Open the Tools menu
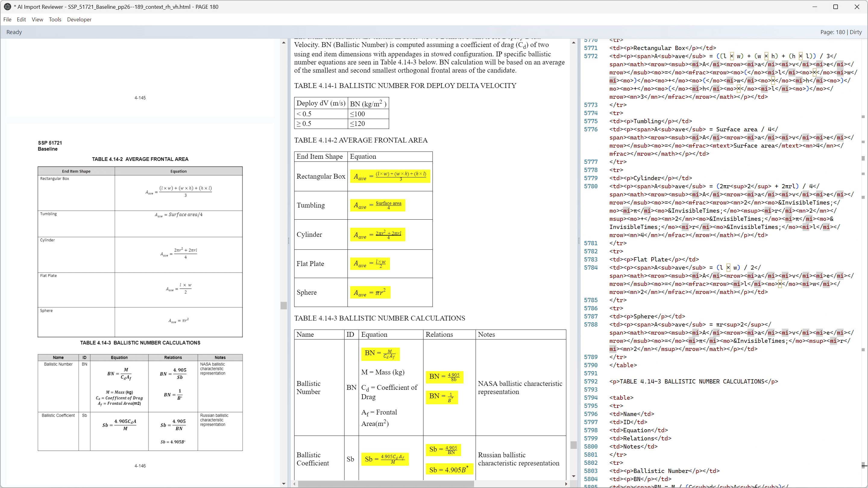Viewport: 868px width, 488px height. tap(55, 20)
